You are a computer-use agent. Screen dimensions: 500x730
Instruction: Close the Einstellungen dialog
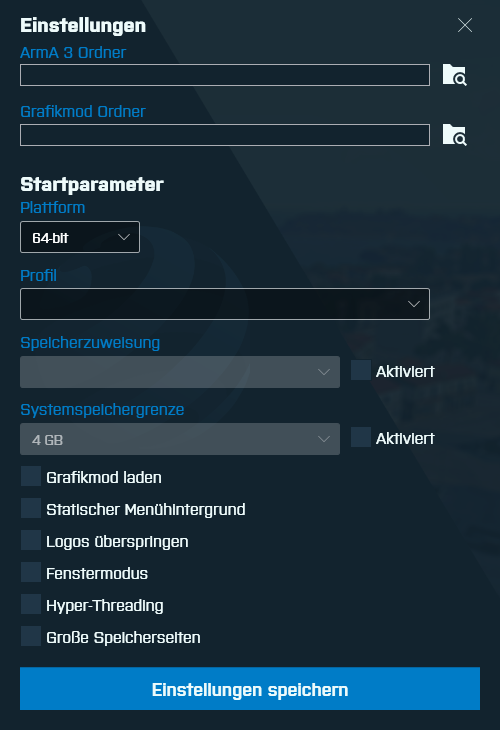pyautogui.click(x=465, y=25)
